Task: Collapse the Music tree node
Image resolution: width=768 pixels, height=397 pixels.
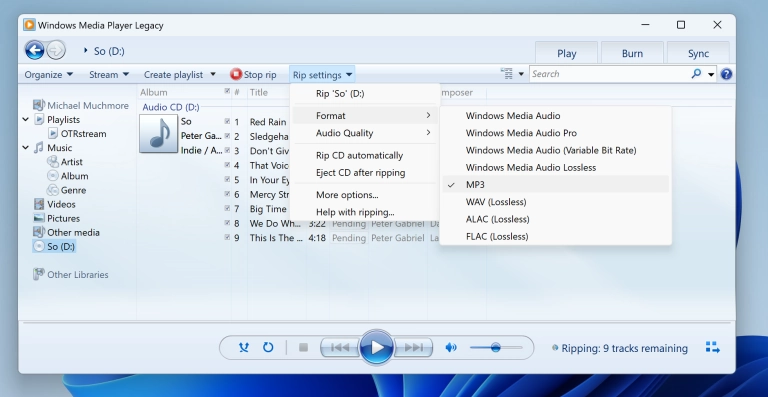Action: 25,147
